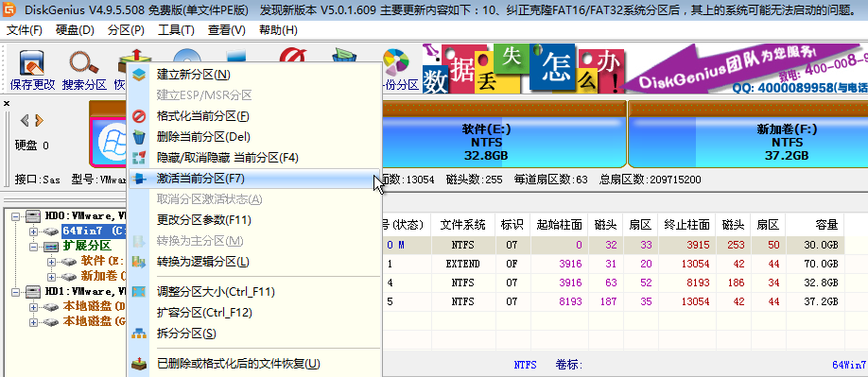The image size is (868, 377).
Task: Select HD0:VMware disk in the tree
Action: pos(85,215)
